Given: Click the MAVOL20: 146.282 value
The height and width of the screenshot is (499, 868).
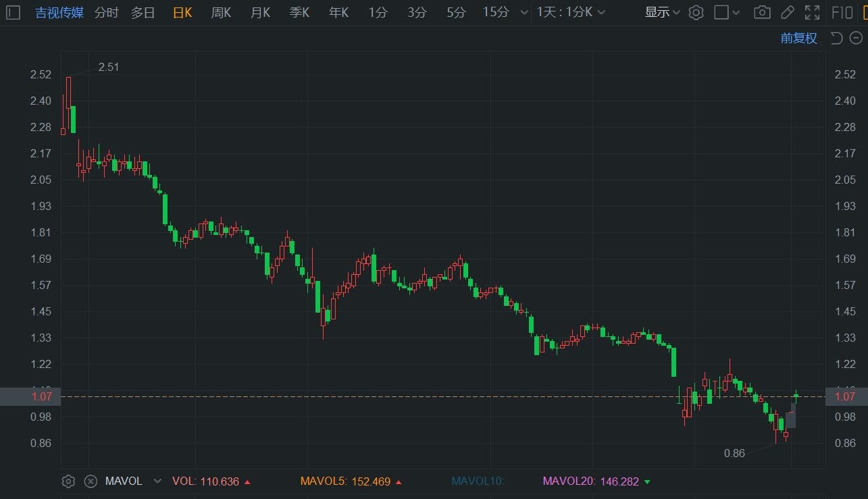Looking at the screenshot, I should click(x=596, y=481).
